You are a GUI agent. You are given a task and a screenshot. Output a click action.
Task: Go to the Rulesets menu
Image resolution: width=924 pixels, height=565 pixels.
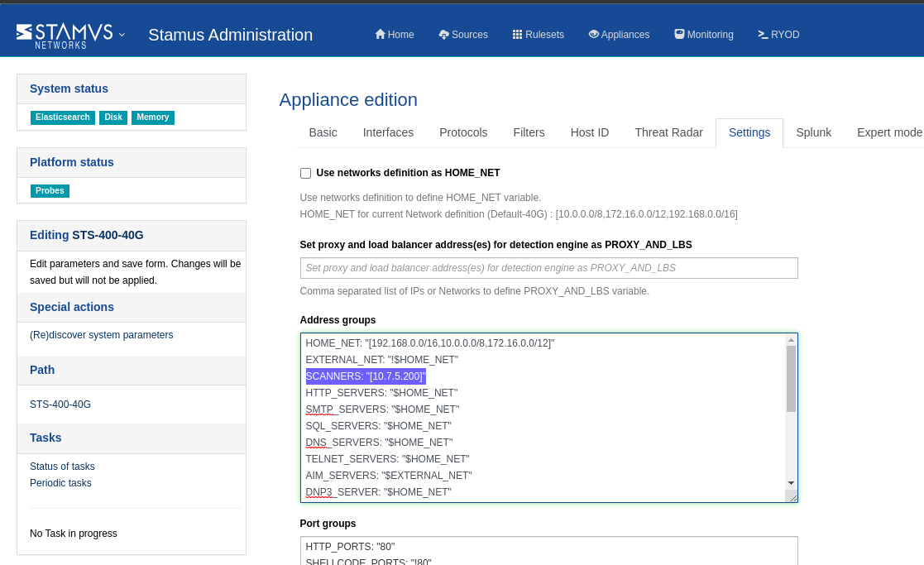click(x=538, y=35)
